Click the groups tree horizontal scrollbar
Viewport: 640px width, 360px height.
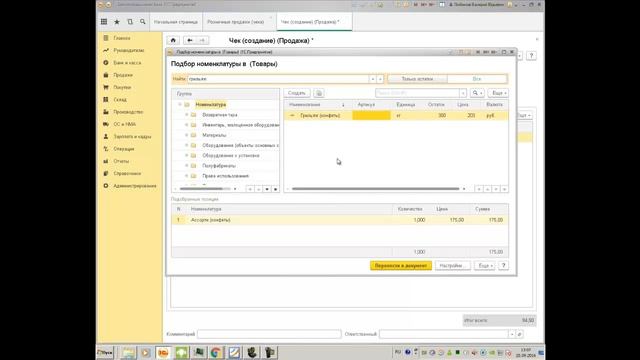(x=205, y=189)
